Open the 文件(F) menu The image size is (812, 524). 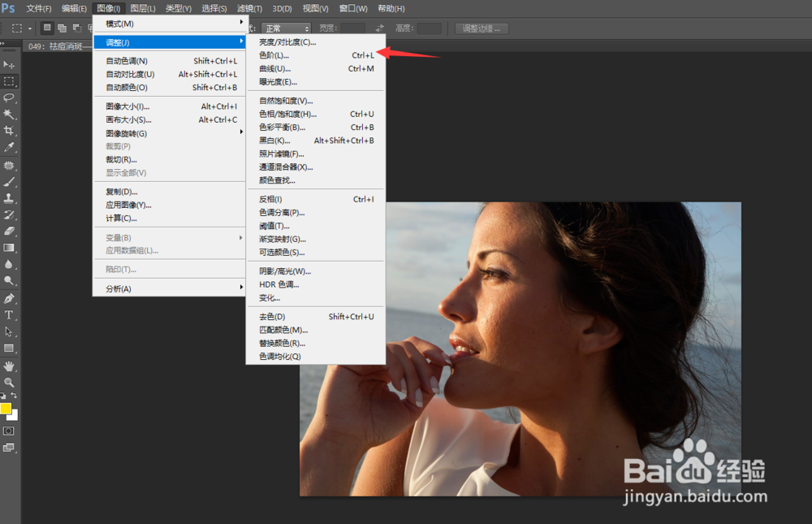(x=38, y=9)
